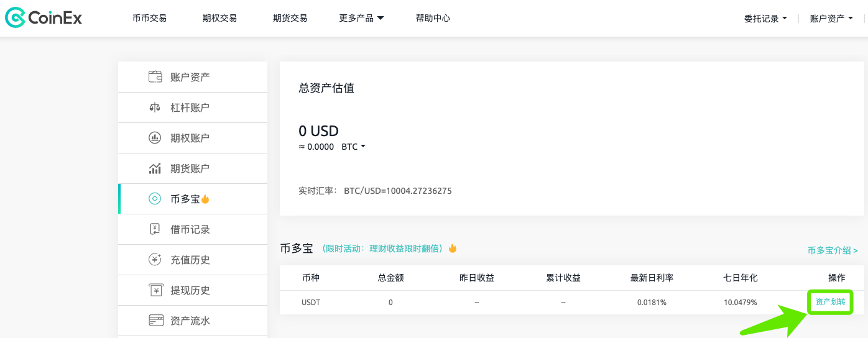Click the 总资产估值 heading
This screenshot has height=338, width=868.
click(x=326, y=88)
